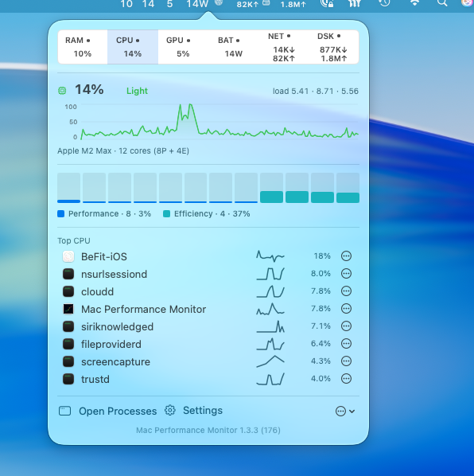Viewport: 474px width, 476px height.
Task: Expand the bottom more-options dropdown menu
Action: [x=345, y=412]
